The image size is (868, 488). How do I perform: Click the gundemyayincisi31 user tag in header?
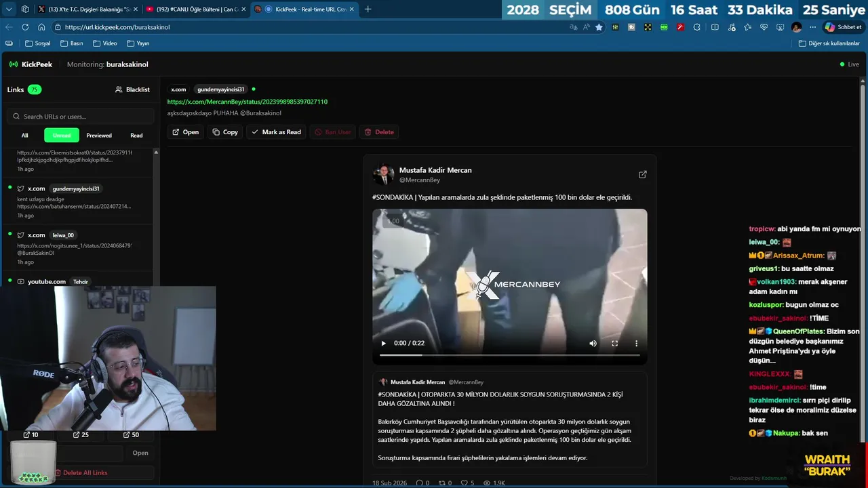click(220, 89)
